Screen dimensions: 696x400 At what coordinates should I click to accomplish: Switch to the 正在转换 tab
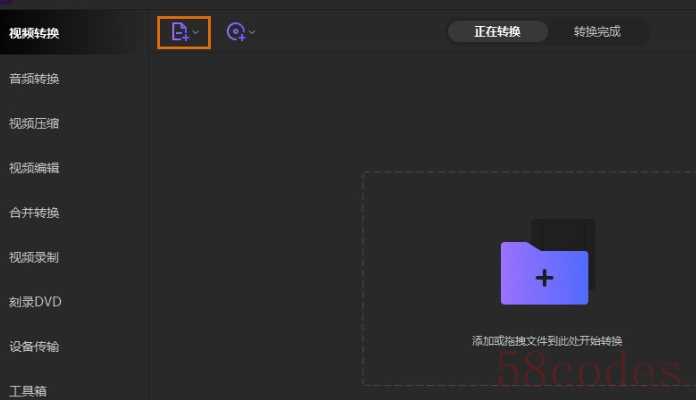497,32
